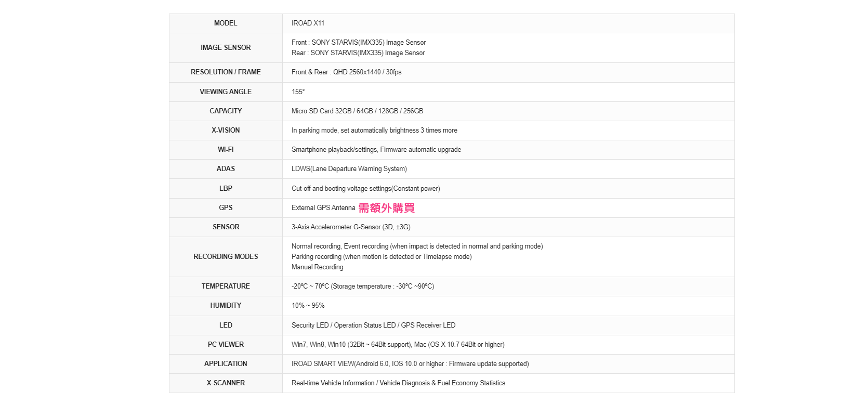Click the MODEL row header cell
This screenshot has width=868, height=404.
[x=226, y=23]
